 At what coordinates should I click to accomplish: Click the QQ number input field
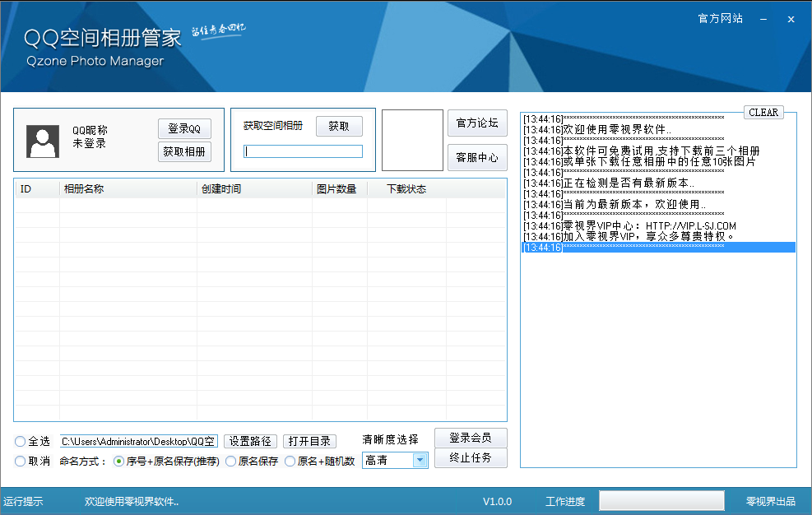point(303,151)
